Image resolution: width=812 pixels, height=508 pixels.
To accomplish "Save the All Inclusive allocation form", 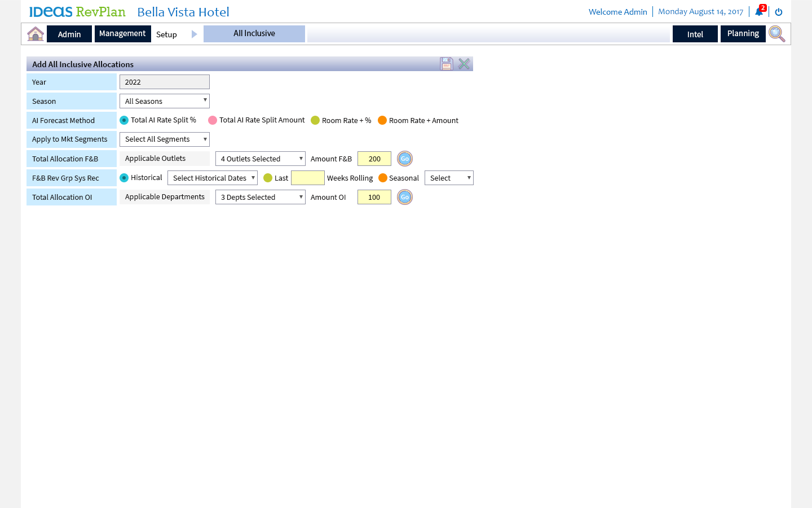I will pyautogui.click(x=447, y=64).
